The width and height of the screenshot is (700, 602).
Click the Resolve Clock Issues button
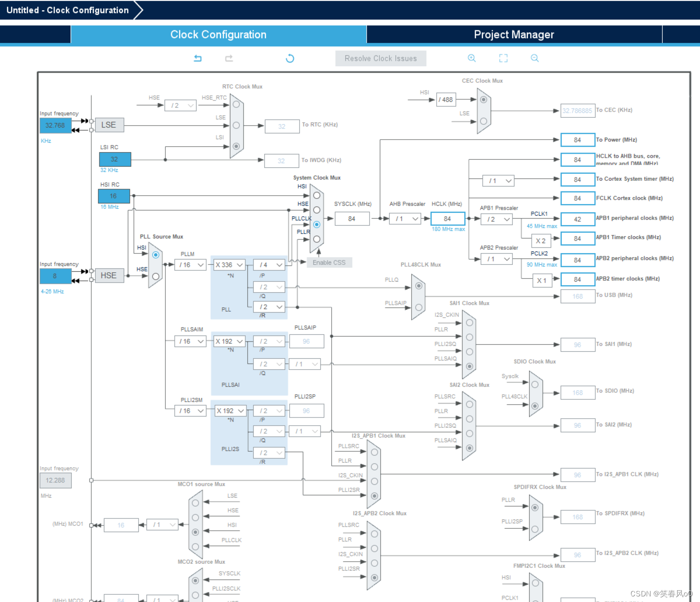tap(381, 58)
